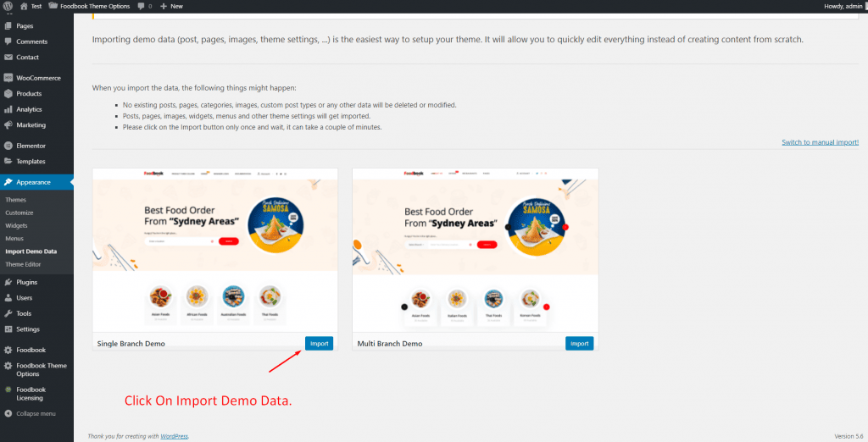Expand the Appearance menu section

click(33, 182)
